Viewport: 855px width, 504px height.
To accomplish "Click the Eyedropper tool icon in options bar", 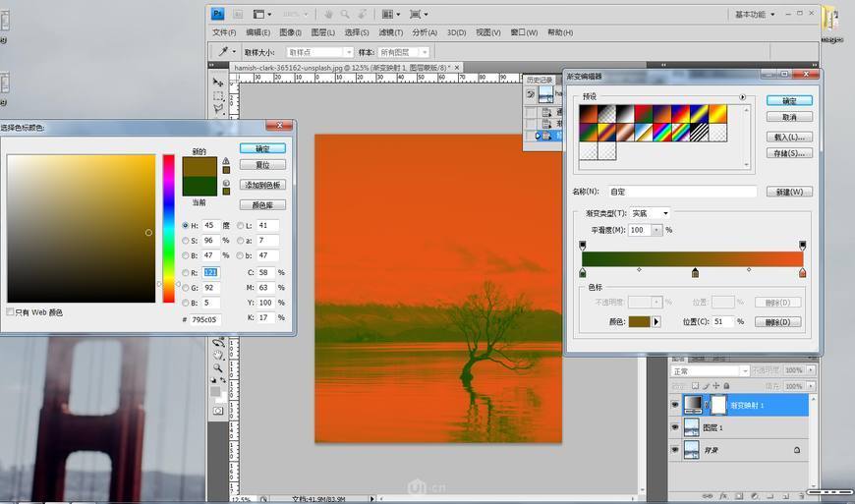I will [x=223, y=51].
